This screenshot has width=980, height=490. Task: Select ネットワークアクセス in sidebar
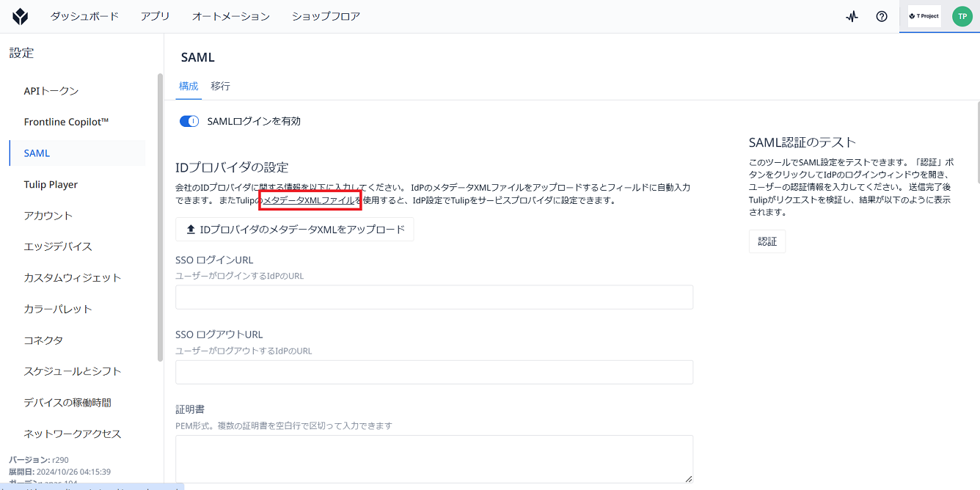tap(77, 434)
